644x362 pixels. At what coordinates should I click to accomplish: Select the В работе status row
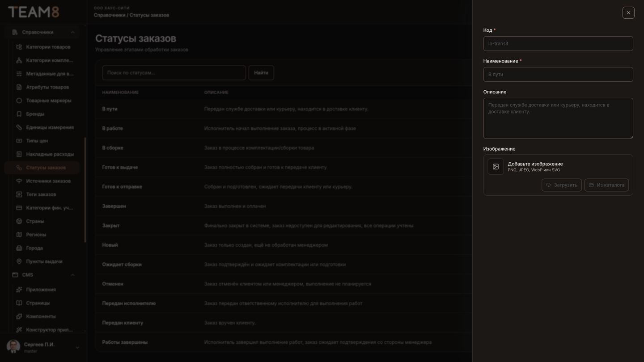point(284,128)
